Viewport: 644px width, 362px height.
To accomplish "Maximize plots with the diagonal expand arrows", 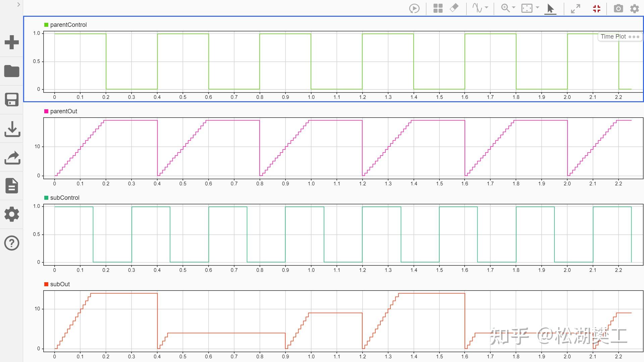I will (x=576, y=8).
